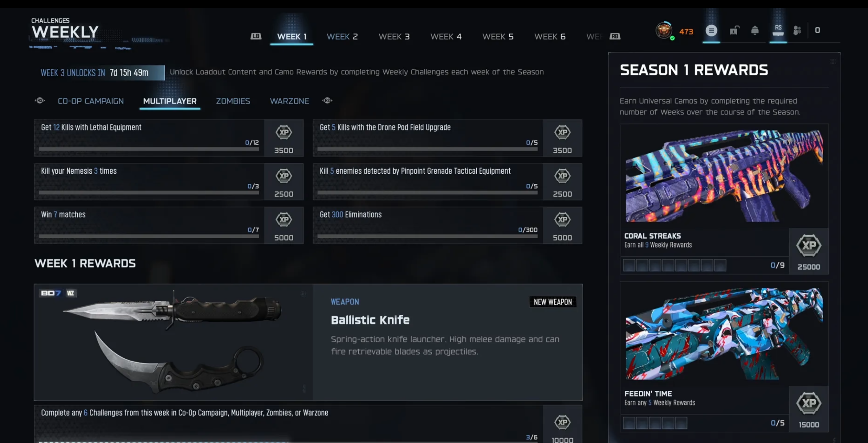Image resolution: width=868 pixels, height=443 pixels.
Task: Click the RS icon right of Warzone
Action: coord(327,101)
